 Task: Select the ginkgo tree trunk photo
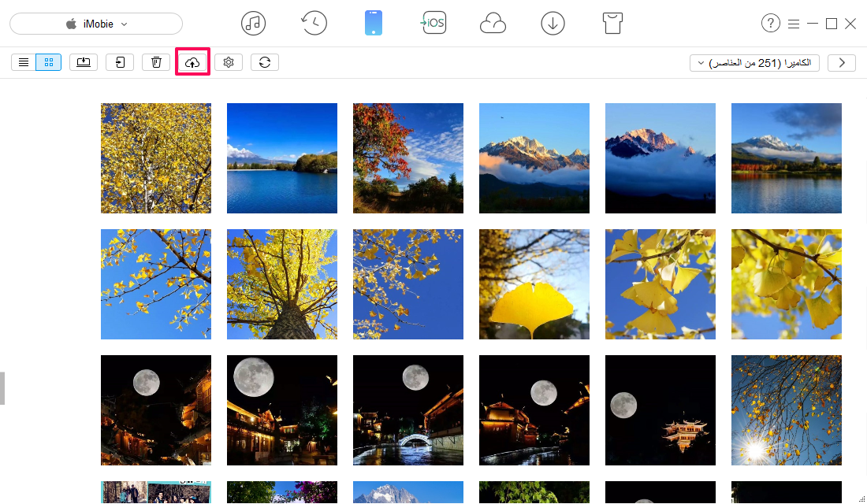click(282, 284)
